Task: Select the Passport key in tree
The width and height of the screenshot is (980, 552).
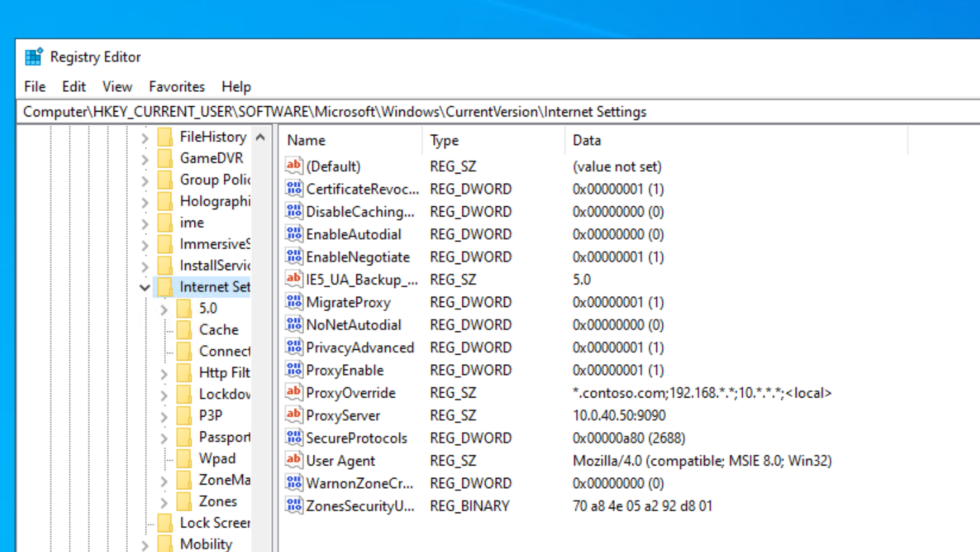Action: (x=224, y=436)
